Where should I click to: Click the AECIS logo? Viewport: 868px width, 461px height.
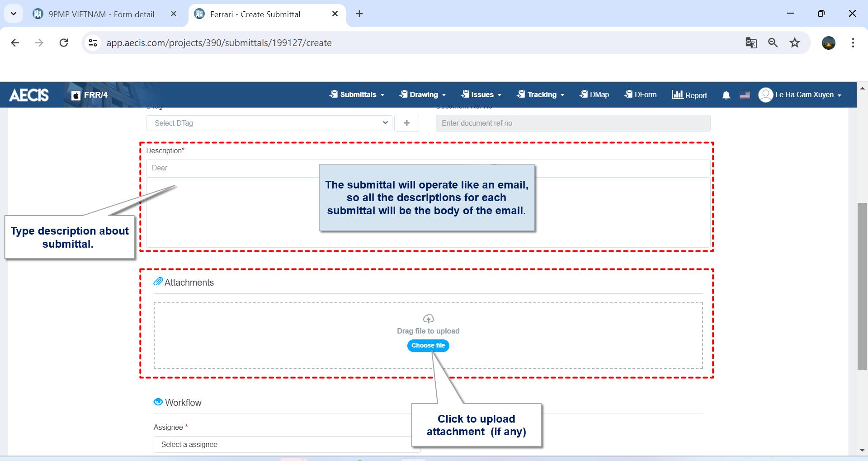(29, 95)
